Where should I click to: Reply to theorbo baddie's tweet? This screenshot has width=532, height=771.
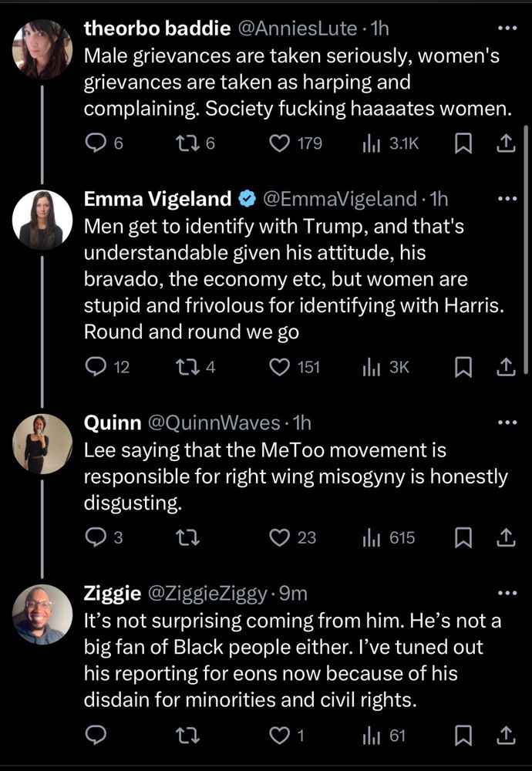click(95, 143)
